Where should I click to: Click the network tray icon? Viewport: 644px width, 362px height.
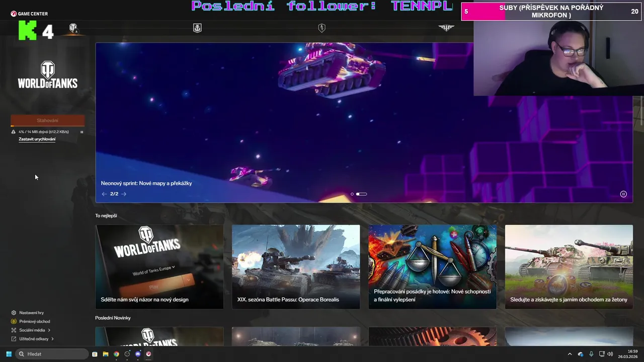(602, 354)
